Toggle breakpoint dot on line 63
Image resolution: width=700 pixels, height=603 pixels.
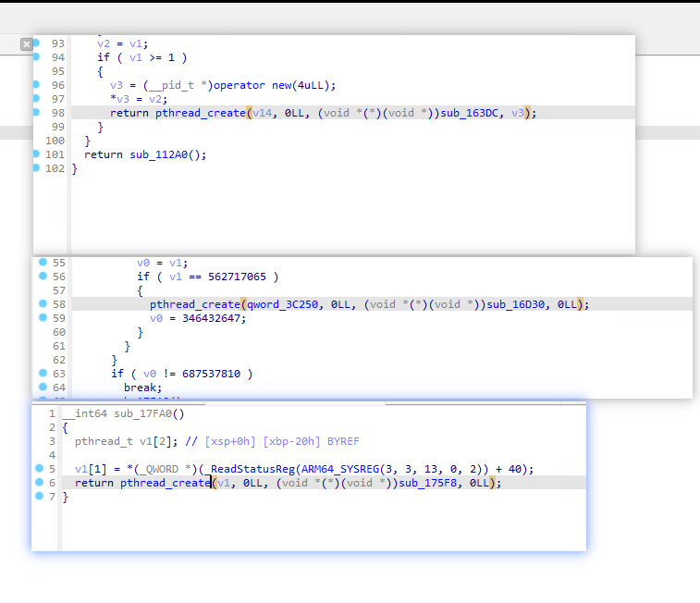pos(43,373)
